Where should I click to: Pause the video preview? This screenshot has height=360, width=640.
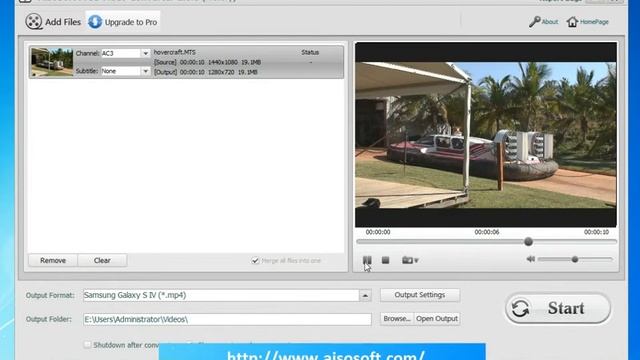(367, 260)
